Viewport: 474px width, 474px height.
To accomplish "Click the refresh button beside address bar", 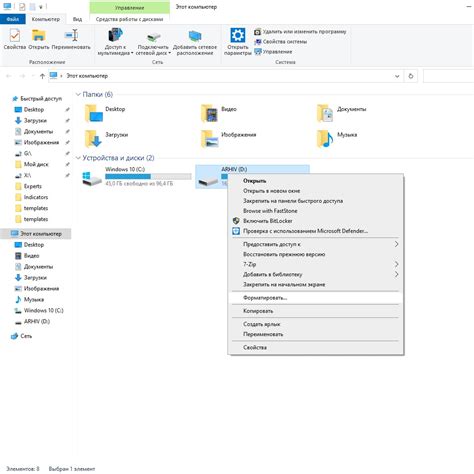I will point(411,76).
